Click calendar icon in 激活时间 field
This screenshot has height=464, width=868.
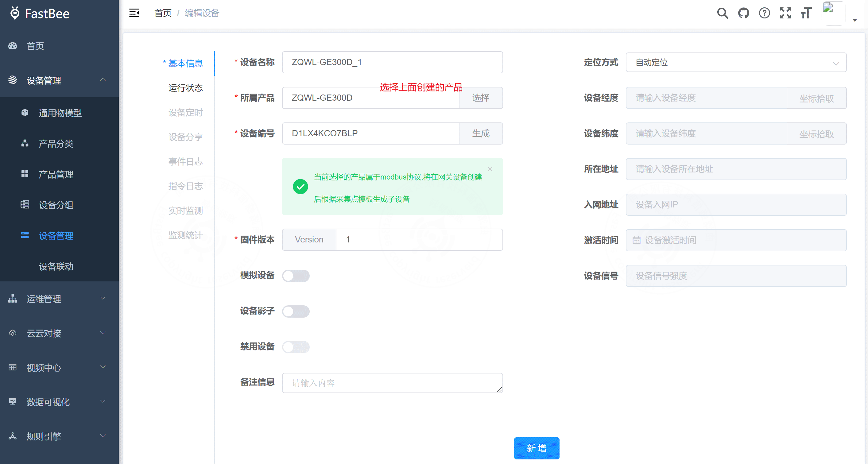click(637, 240)
